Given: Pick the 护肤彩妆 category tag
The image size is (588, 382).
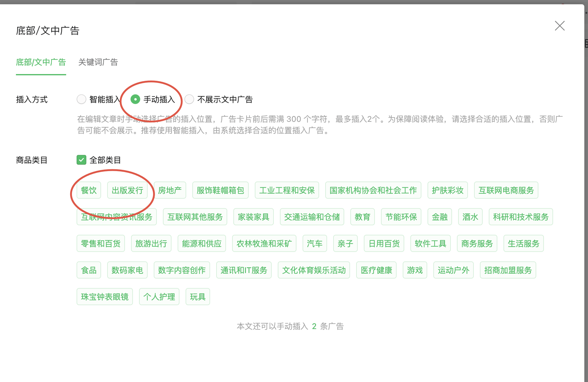Looking at the screenshot, I should 448,190.
